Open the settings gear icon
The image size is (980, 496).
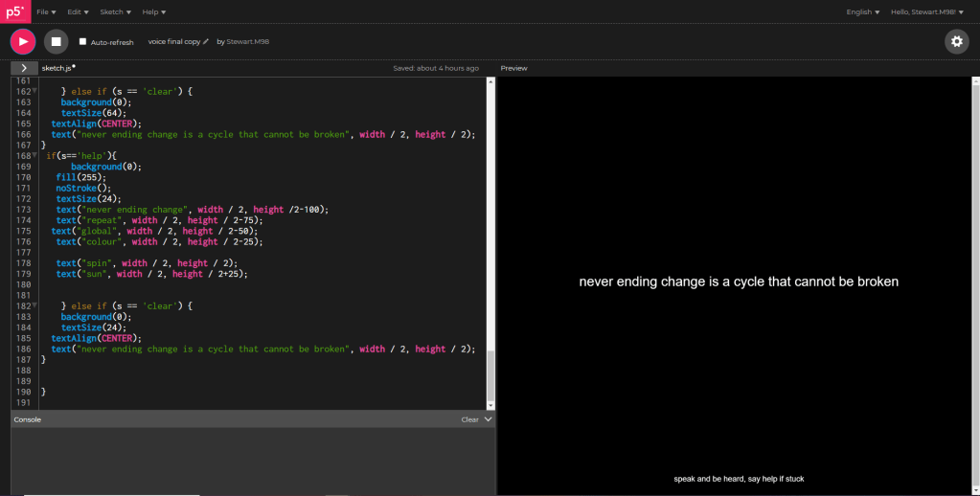956,41
